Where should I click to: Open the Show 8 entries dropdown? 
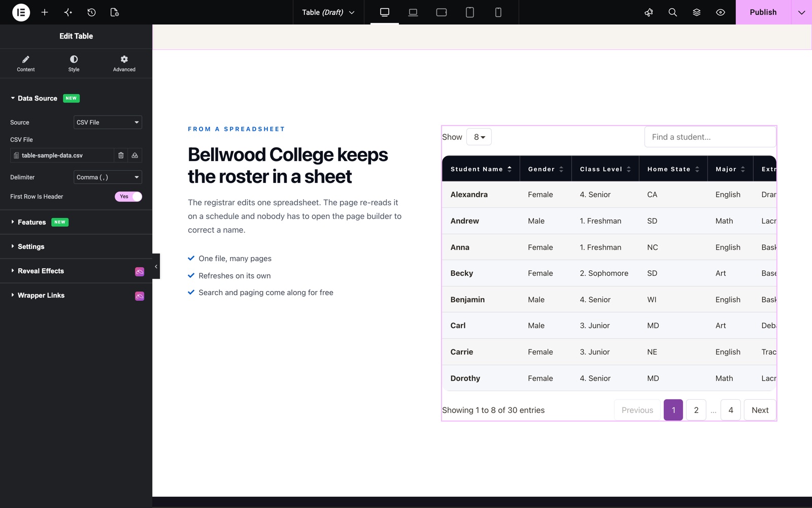[x=479, y=137]
